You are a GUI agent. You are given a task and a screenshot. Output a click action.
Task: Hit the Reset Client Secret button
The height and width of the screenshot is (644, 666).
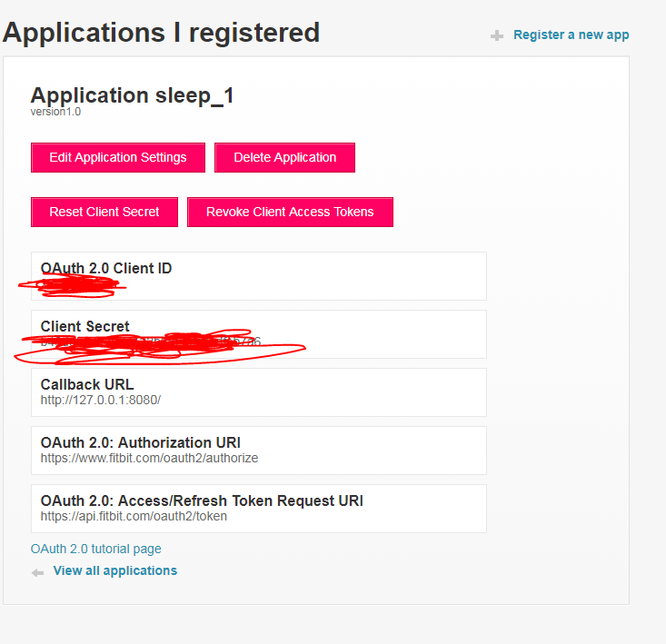(x=104, y=212)
